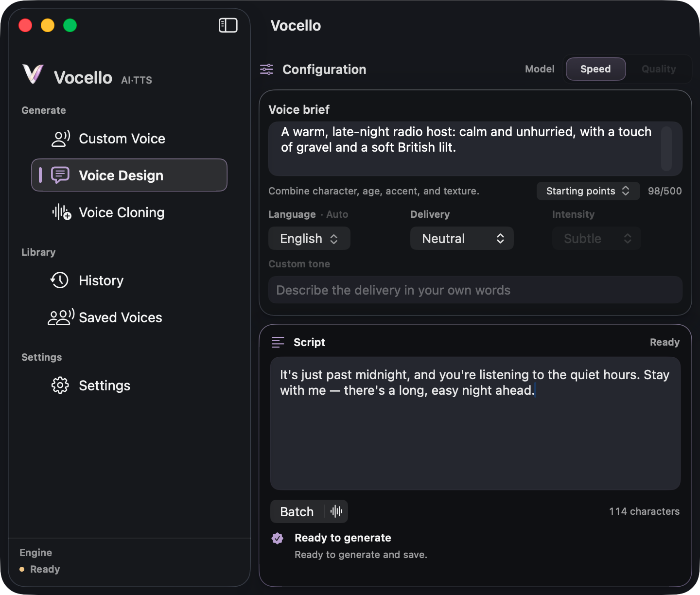
Task: Click the Vocello V logo
Action: point(33,74)
